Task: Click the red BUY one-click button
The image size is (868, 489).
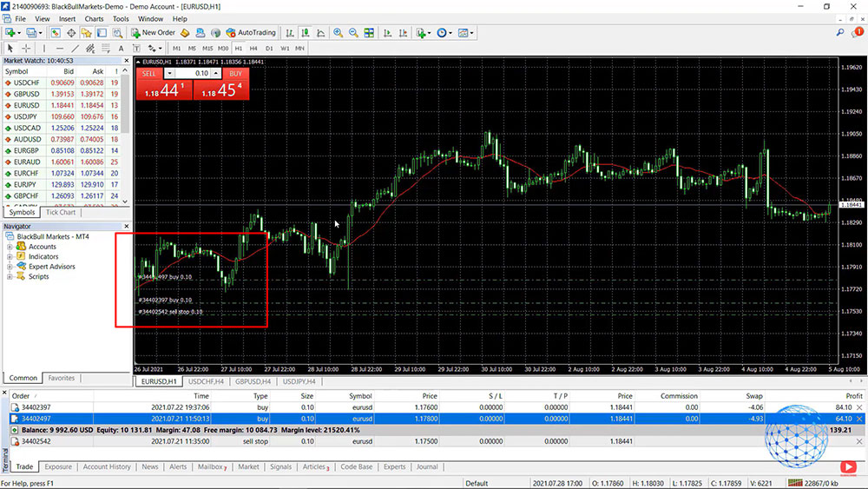Action: tap(221, 84)
